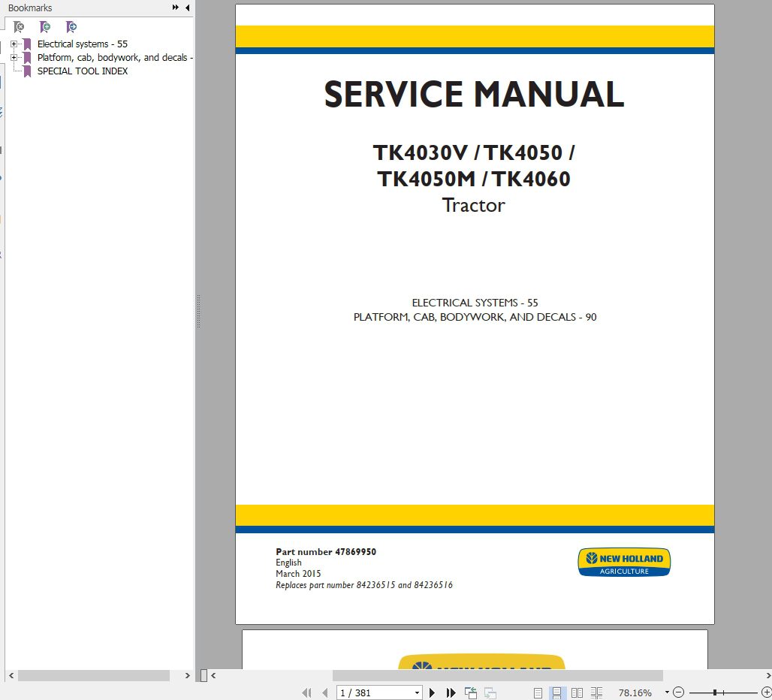Collapse the Bookmarks panel
Viewport: 772px width, 700px height.
[188, 8]
